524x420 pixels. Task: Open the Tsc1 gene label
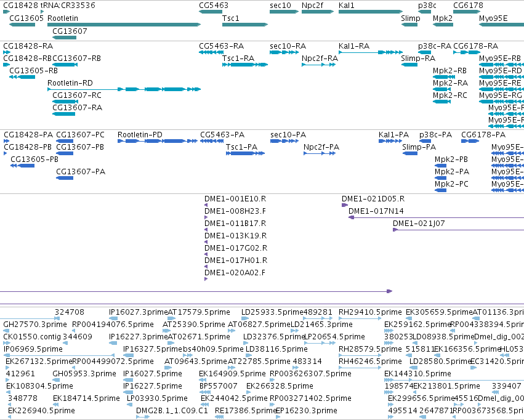(x=230, y=18)
